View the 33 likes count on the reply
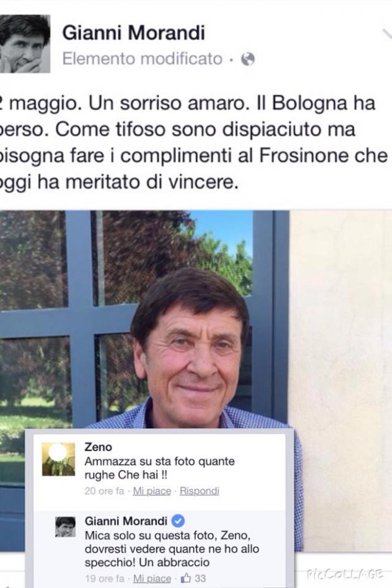392x588 pixels. (200, 579)
